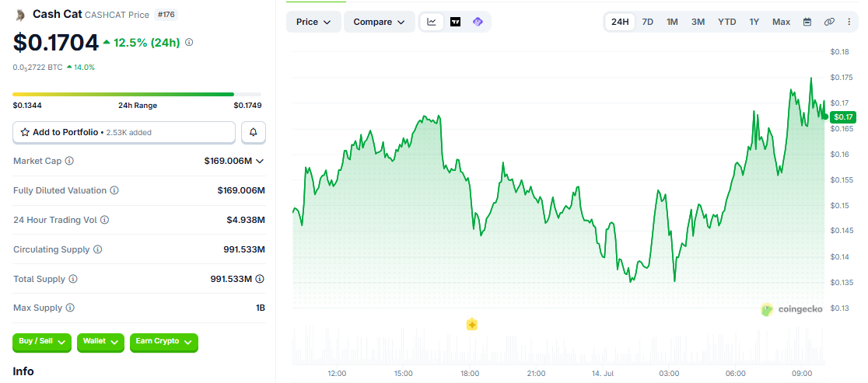The height and width of the screenshot is (383, 868).
Task: Click the Add to Portfolio star icon
Action: pyautogui.click(x=25, y=132)
